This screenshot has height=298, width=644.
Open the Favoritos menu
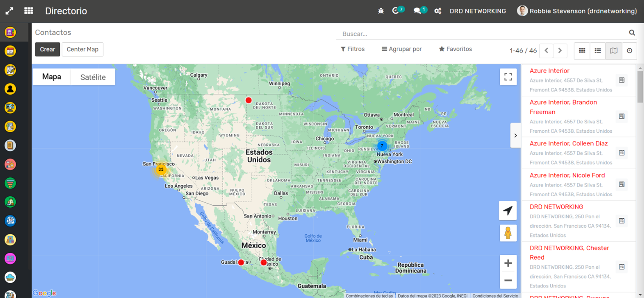click(455, 49)
